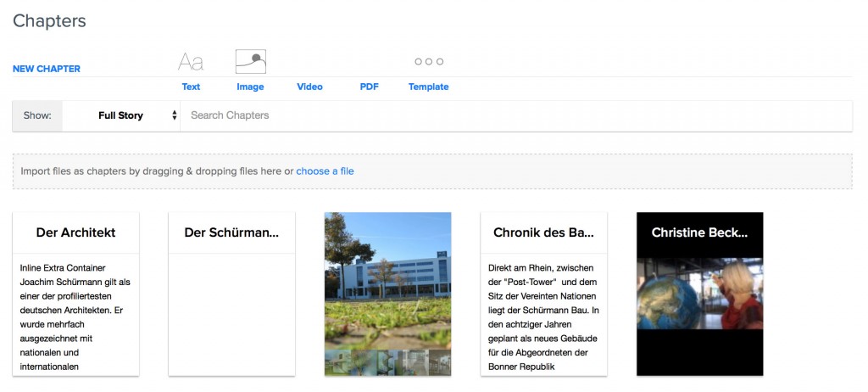
Task: Click the NEW CHAPTER link
Action: click(x=47, y=69)
